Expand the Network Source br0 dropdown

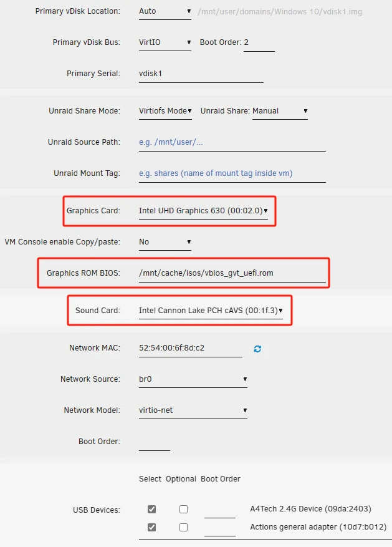[x=193, y=379]
